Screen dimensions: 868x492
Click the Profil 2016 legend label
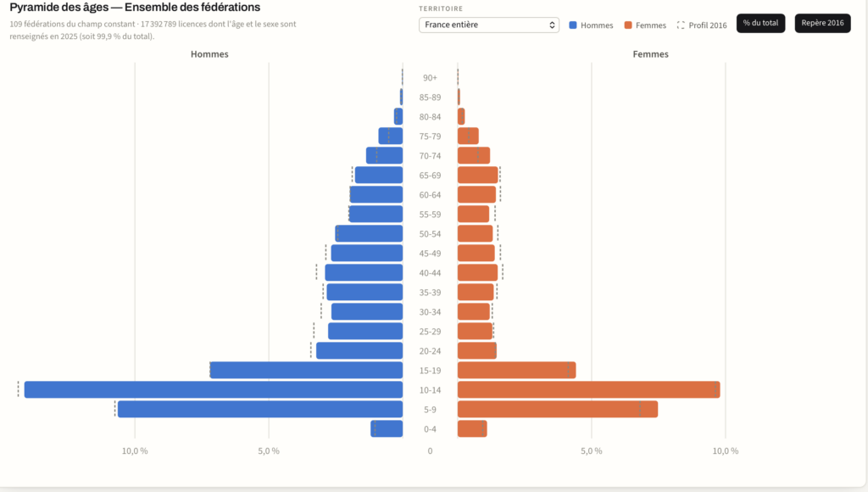tap(708, 25)
